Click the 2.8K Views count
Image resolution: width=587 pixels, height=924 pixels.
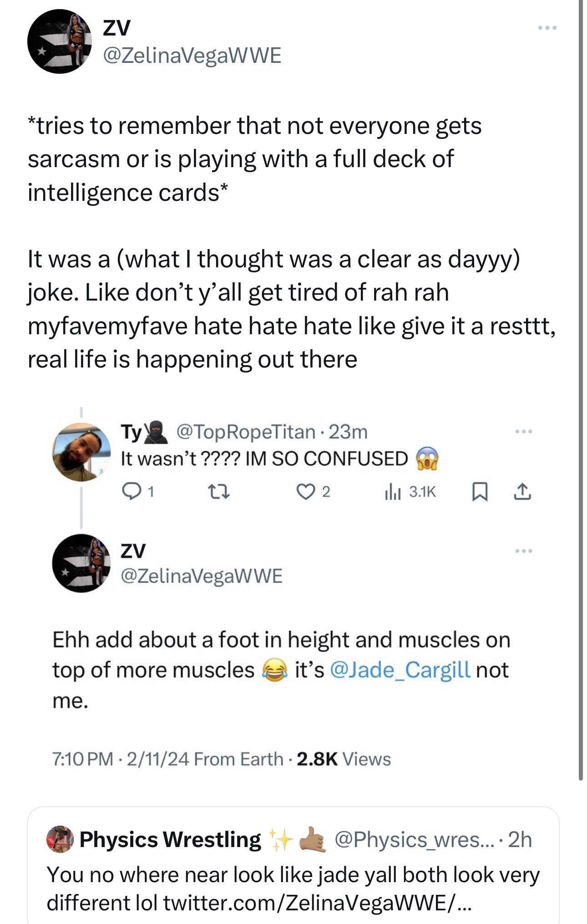click(x=344, y=759)
